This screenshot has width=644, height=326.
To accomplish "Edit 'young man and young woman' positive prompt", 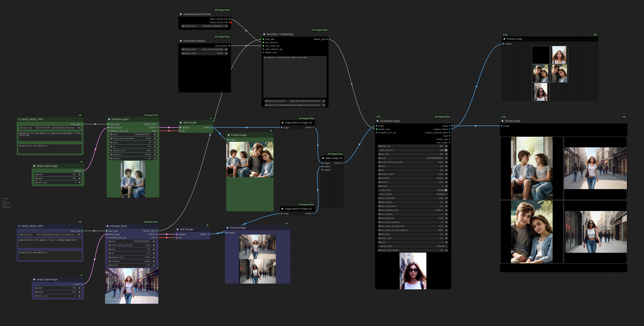I will pos(50,136).
